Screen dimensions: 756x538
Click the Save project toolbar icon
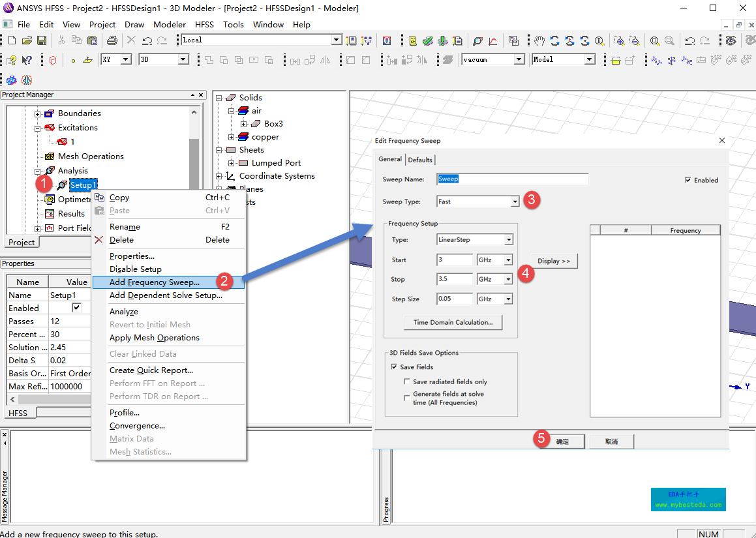(41, 40)
